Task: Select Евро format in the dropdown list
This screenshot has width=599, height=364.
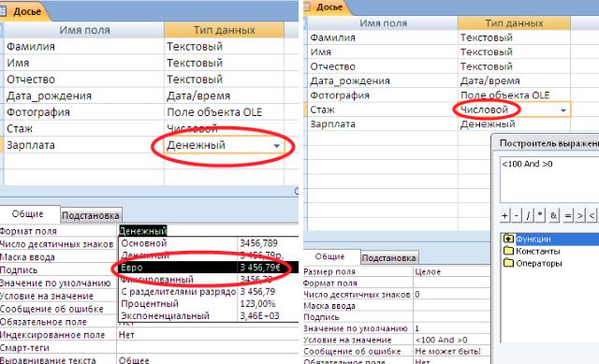Action: (209, 268)
